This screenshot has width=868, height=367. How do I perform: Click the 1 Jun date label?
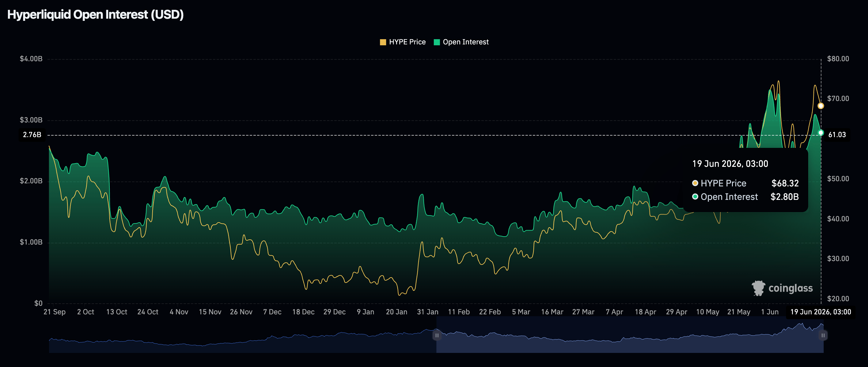click(x=770, y=312)
